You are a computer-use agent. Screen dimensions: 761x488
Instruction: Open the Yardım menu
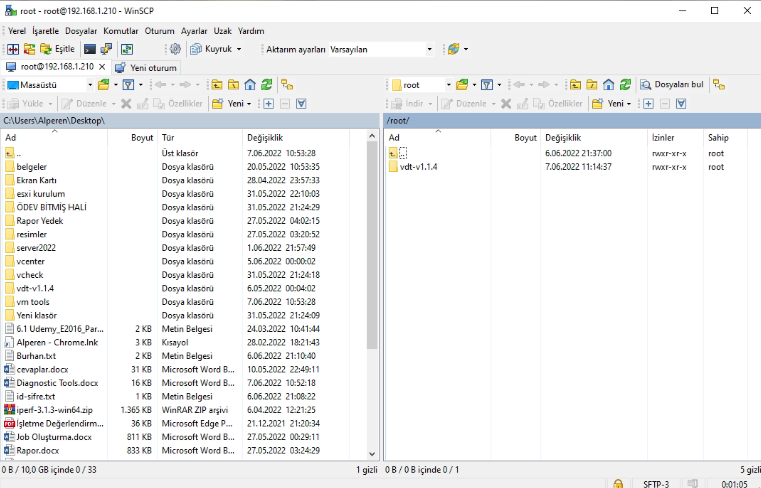251,31
